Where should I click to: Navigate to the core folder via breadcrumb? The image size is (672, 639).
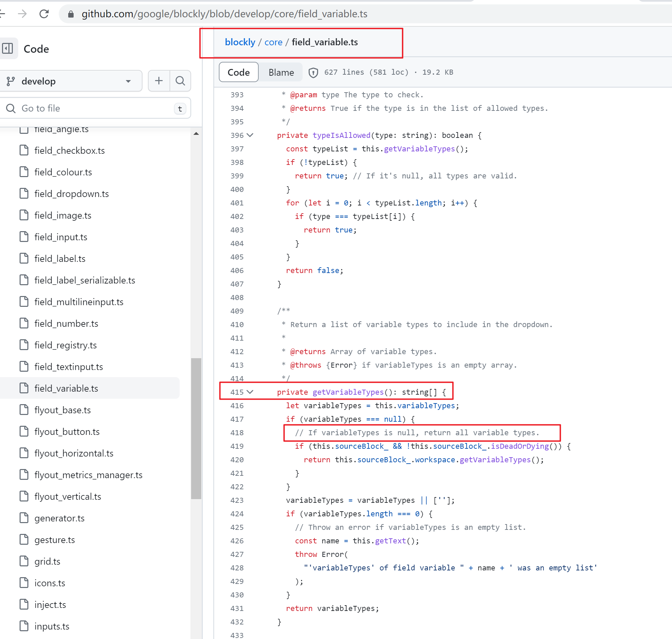click(x=274, y=42)
